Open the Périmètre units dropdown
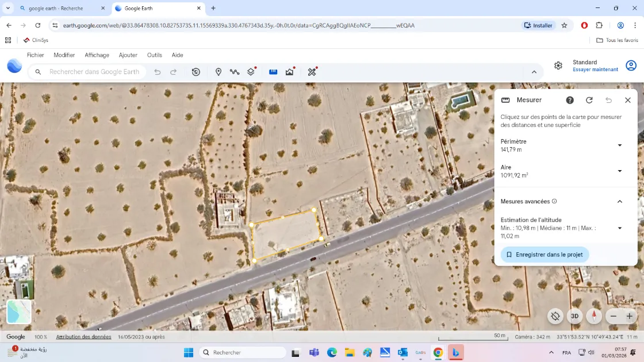The image size is (644, 362). tap(619, 145)
